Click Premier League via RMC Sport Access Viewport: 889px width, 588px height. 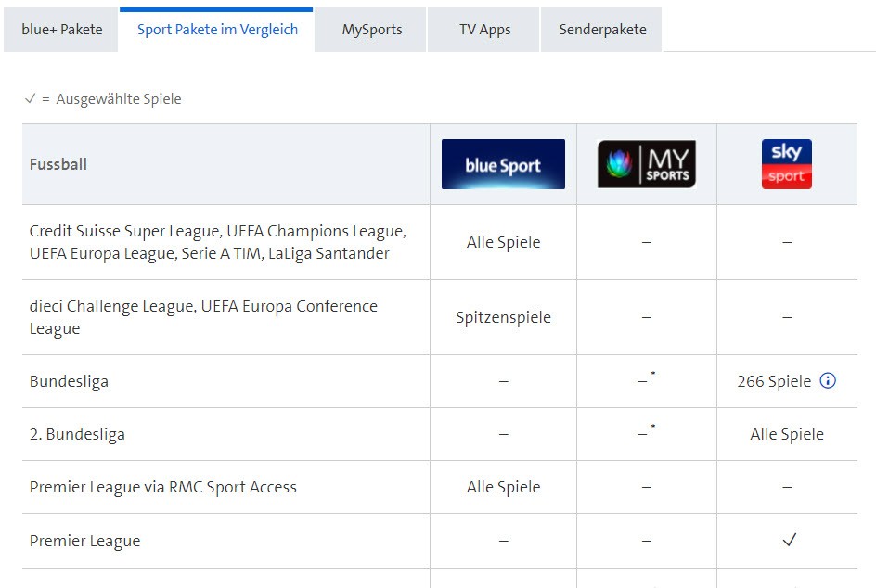[163, 487]
